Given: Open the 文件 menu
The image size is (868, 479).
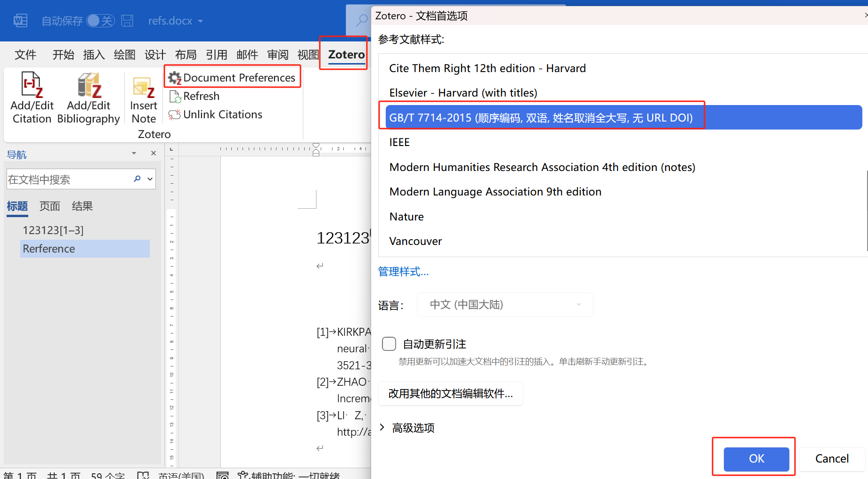Looking at the screenshot, I should point(25,55).
